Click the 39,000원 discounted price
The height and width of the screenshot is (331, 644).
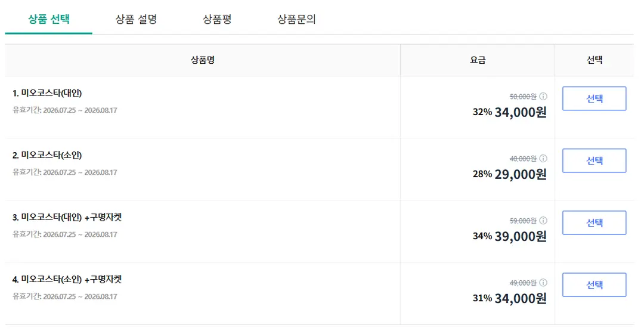tap(521, 236)
